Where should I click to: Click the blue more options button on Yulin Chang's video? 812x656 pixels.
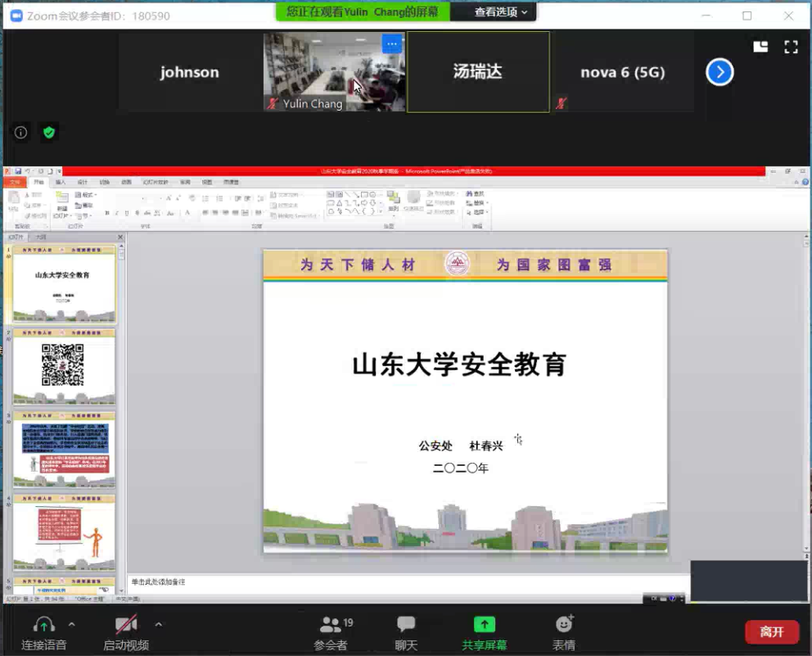click(392, 44)
